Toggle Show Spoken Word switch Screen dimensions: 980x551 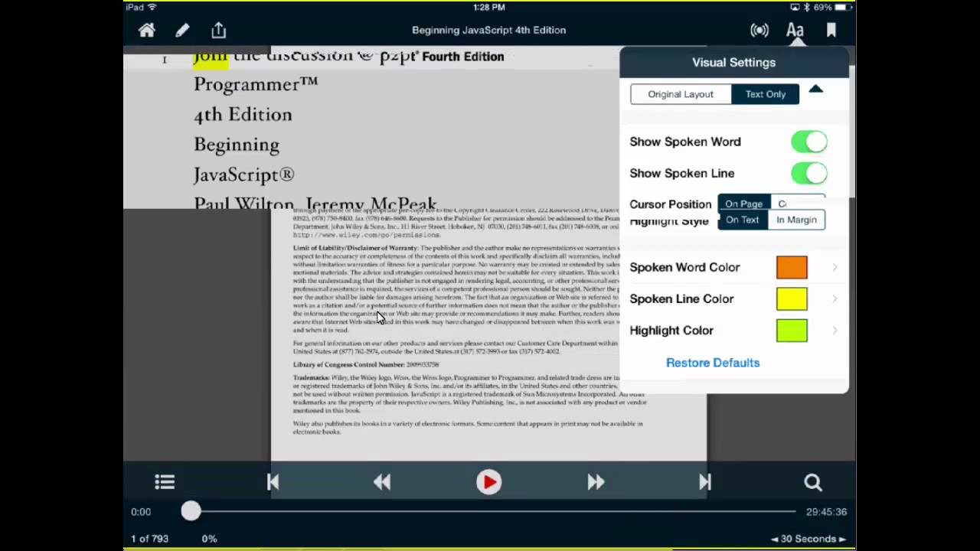coord(809,142)
